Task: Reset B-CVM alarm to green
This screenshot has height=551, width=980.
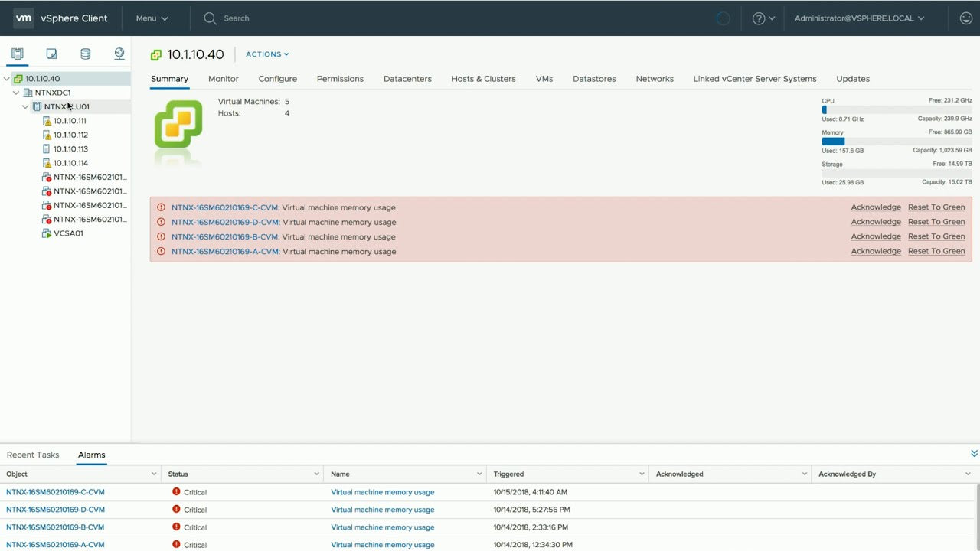Action: pyautogui.click(x=936, y=236)
